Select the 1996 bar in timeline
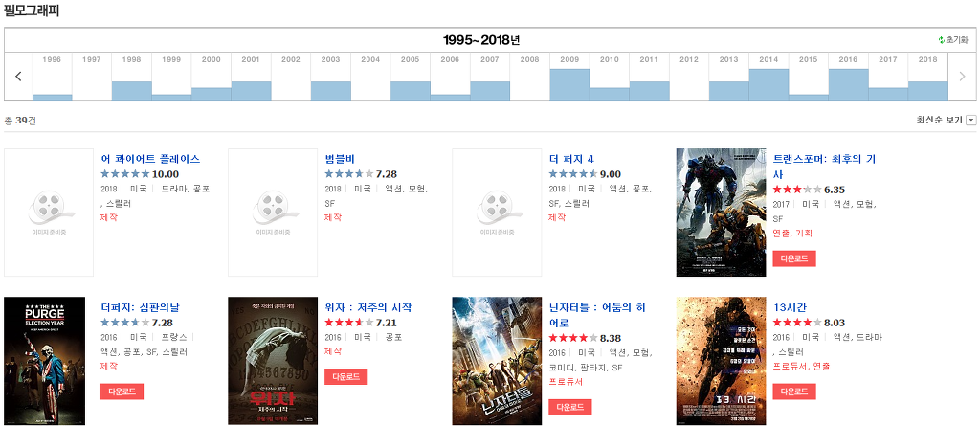Image resolution: width=980 pixels, height=426 pixels. [53, 97]
